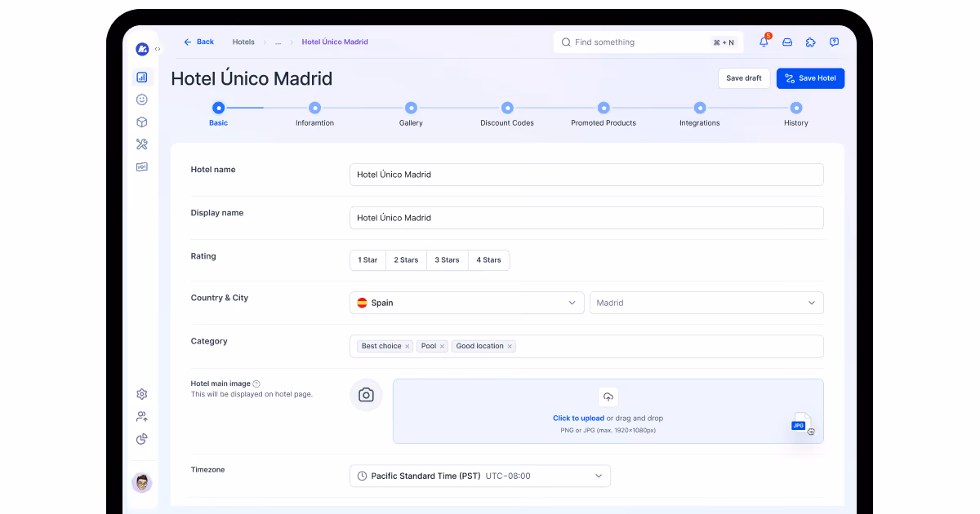
Task: Focus the Hotel name input field
Action: (x=586, y=175)
